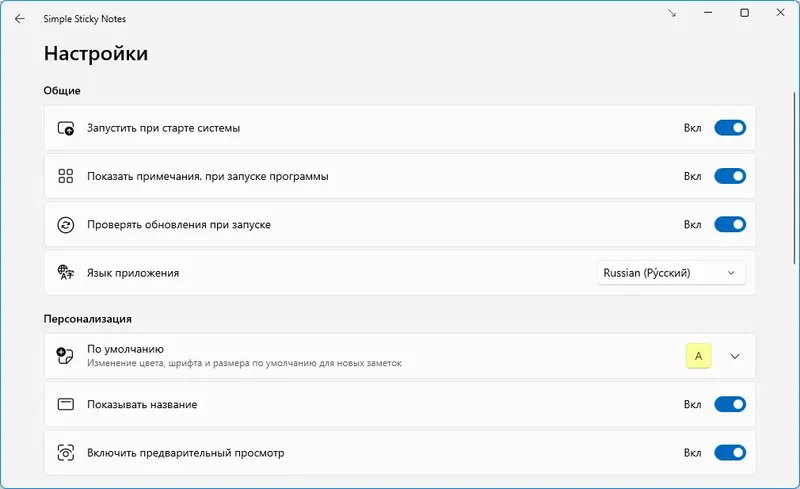
Task: Click the startup launch row icon
Action: pyautogui.click(x=66, y=128)
